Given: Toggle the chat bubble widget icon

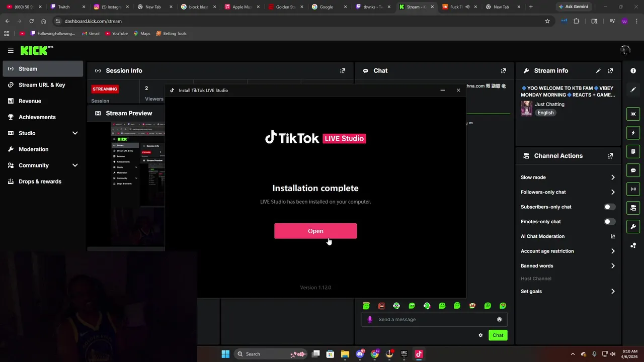Looking at the screenshot, I should [x=633, y=170].
